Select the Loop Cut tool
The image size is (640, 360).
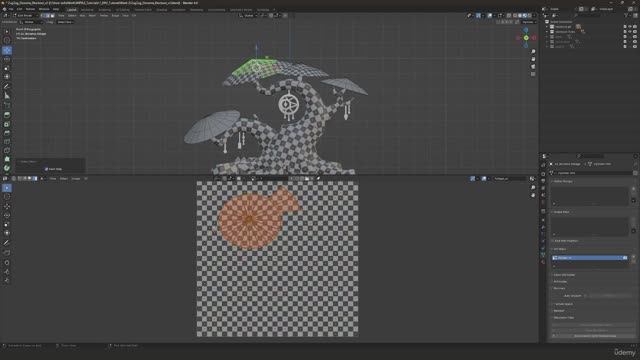7,142
